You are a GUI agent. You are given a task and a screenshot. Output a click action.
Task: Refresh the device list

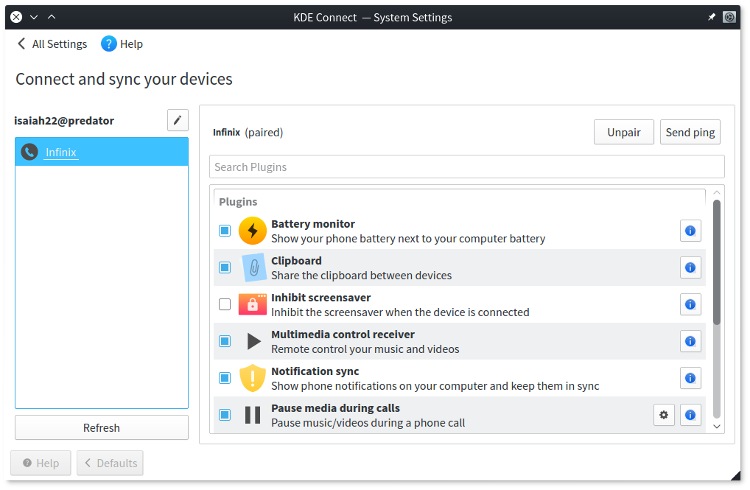point(101,428)
